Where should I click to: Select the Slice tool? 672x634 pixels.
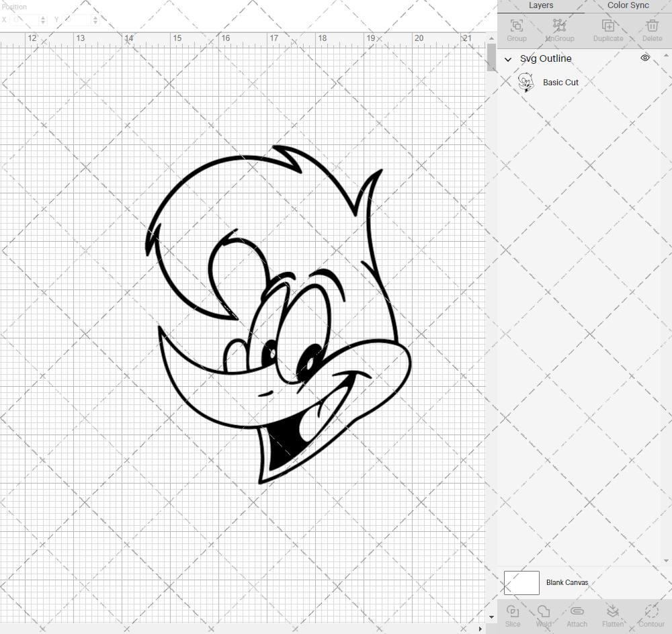coord(513,615)
